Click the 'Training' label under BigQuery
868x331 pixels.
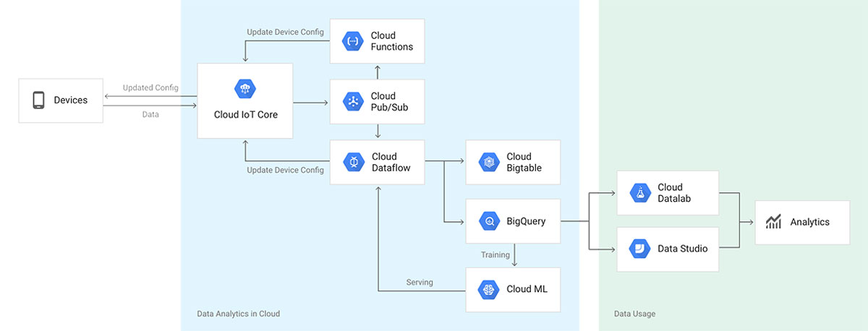click(x=495, y=255)
